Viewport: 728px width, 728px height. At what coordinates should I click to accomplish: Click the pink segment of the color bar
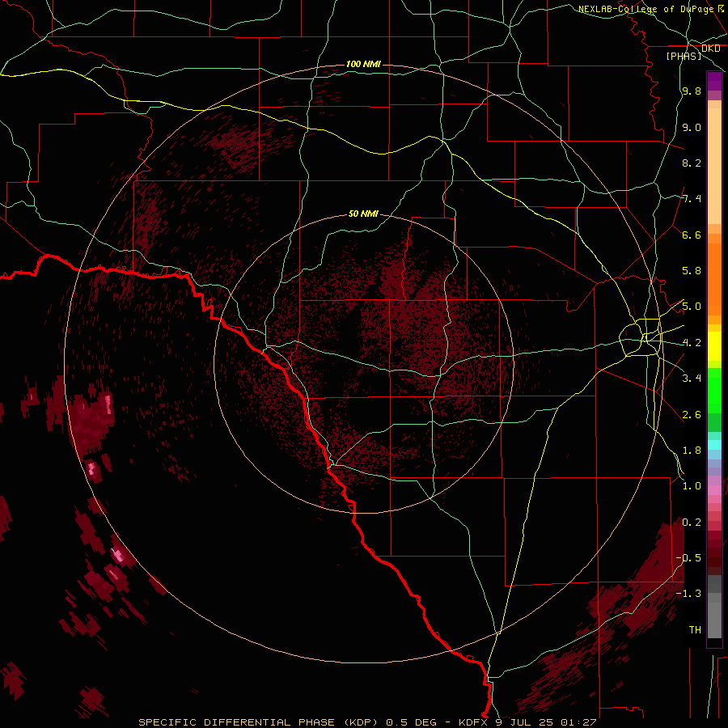(714, 490)
